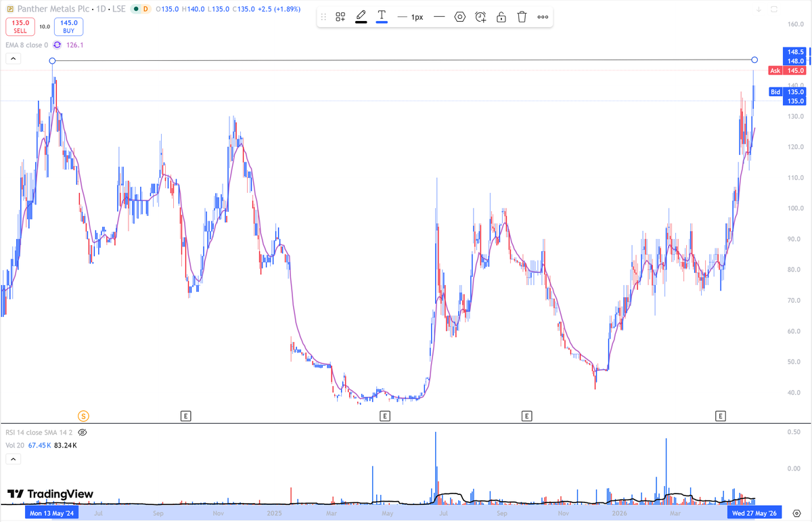The height and width of the screenshot is (522, 812).
Task: Click the red Ask 145.0 label
Action: [788, 70]
